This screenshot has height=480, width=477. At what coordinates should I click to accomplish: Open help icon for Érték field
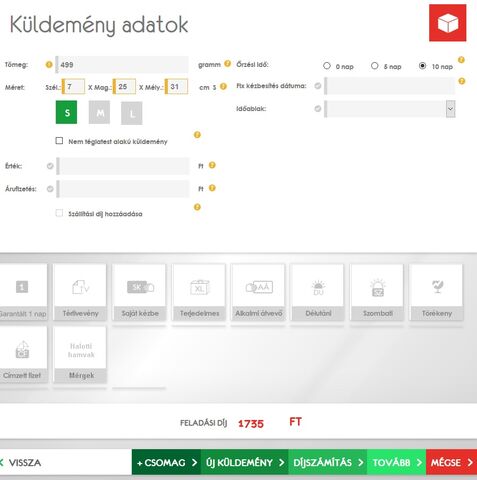point(212,165)
